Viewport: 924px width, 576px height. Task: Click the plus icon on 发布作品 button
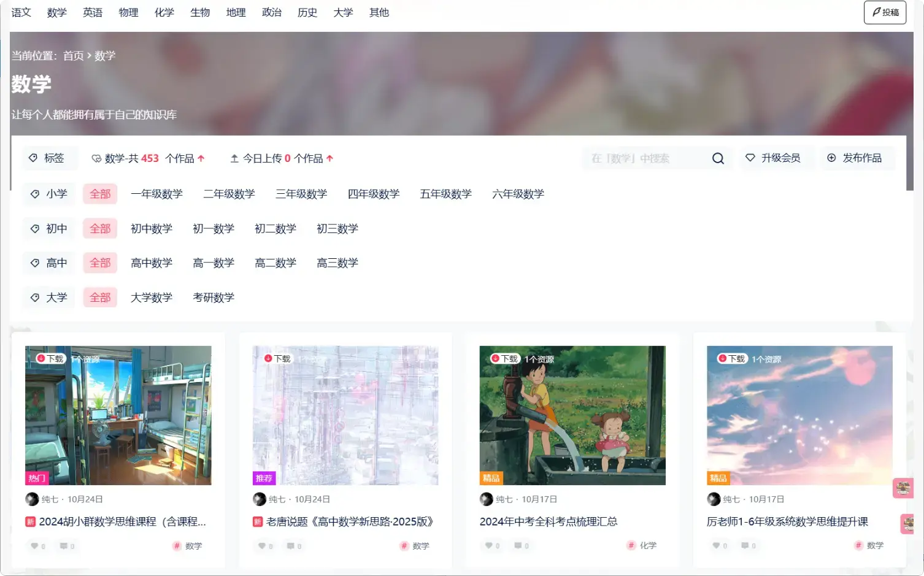click(x=831, y=158)
